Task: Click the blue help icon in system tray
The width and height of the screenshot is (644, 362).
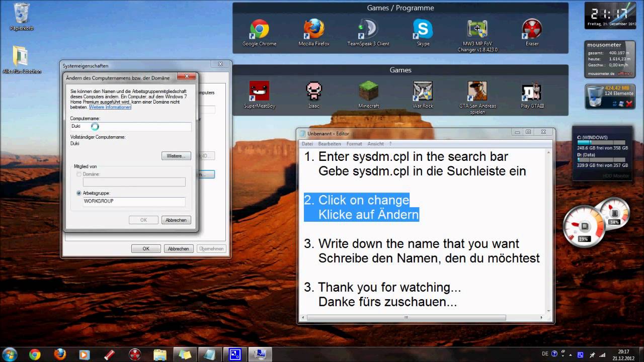Action: [x=554, y=354]
